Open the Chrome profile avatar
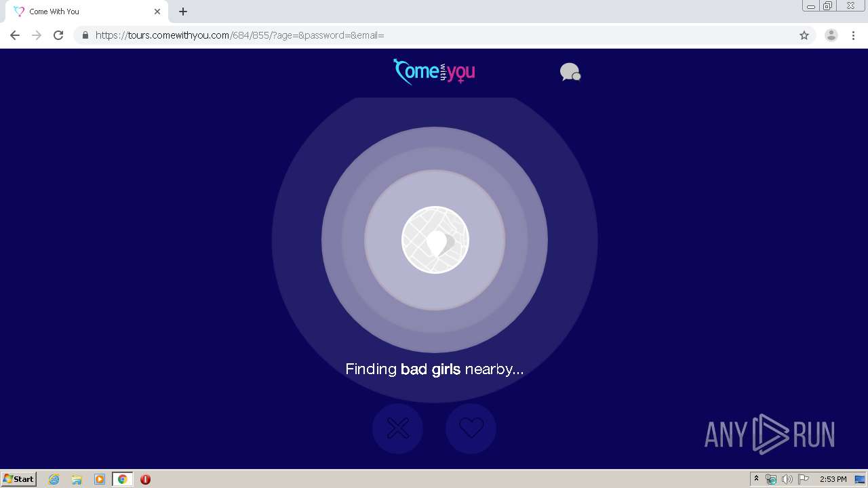 pos(831,35)
